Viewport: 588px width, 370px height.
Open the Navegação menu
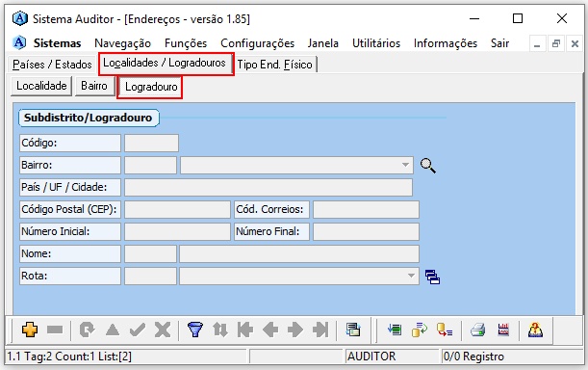pos(122,43)
